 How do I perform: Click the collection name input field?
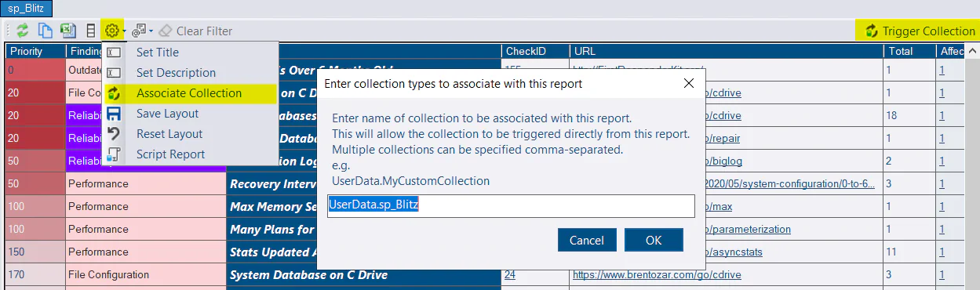tap(511, 205)
